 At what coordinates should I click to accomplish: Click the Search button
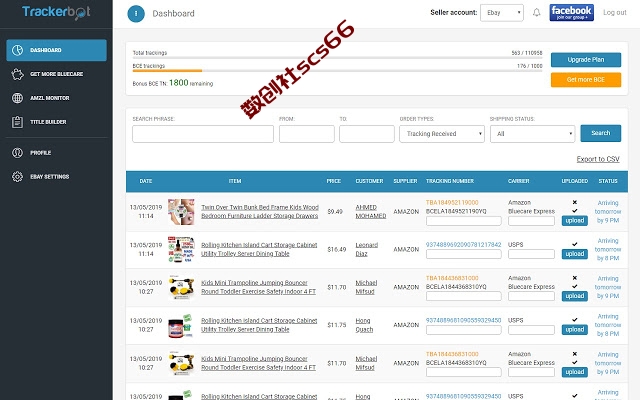click(600, 133)
